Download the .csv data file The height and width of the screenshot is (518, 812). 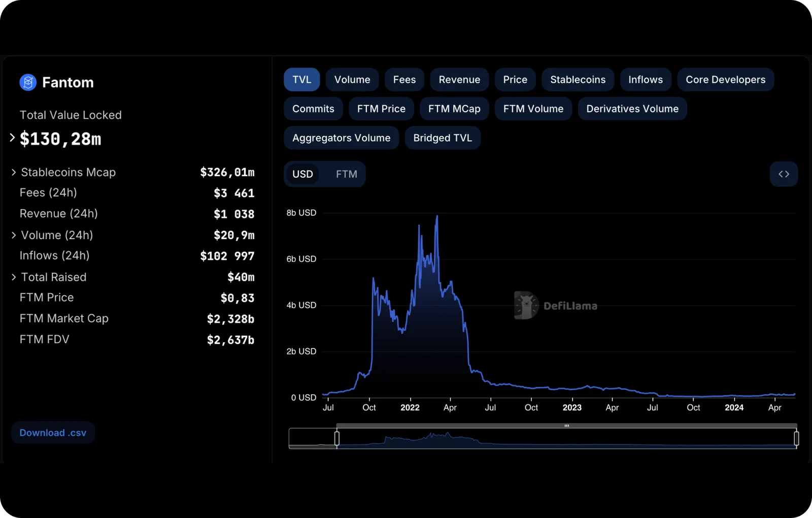point(53,433)
